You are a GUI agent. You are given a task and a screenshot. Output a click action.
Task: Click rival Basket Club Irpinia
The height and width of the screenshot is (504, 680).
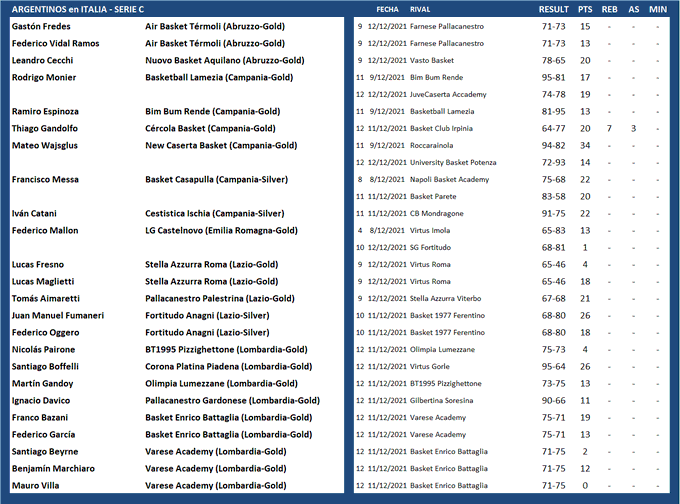[441, 128]
